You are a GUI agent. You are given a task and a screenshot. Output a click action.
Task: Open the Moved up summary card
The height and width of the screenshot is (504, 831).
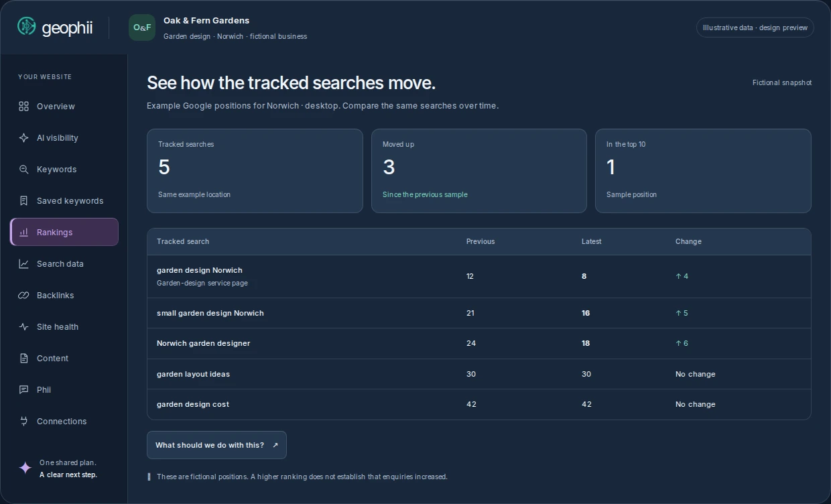tap(479, 171)
